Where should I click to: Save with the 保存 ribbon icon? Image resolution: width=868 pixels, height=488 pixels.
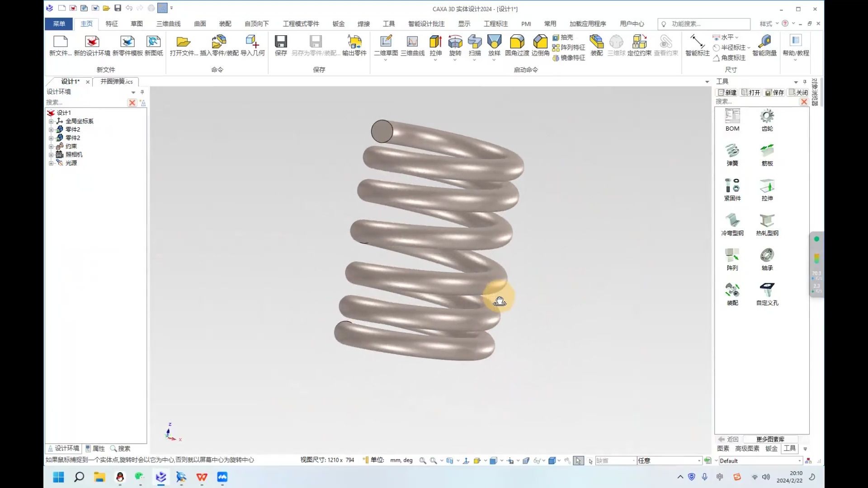point(281,46)
